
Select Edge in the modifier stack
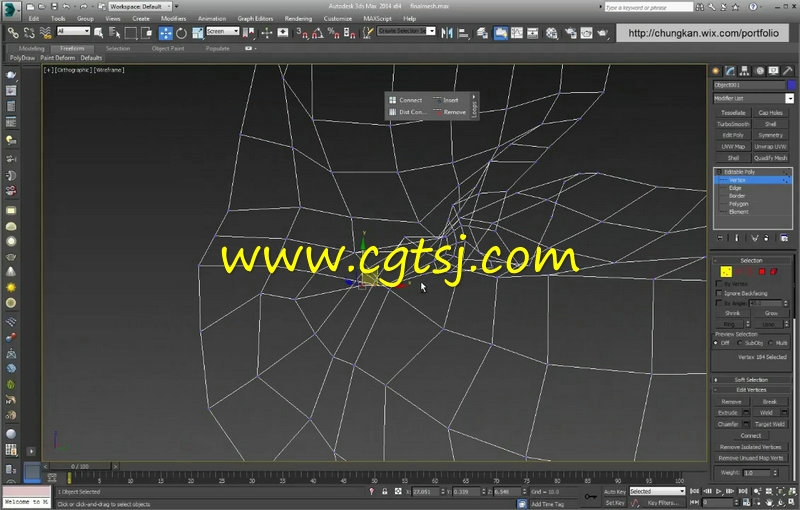(734, 187)
